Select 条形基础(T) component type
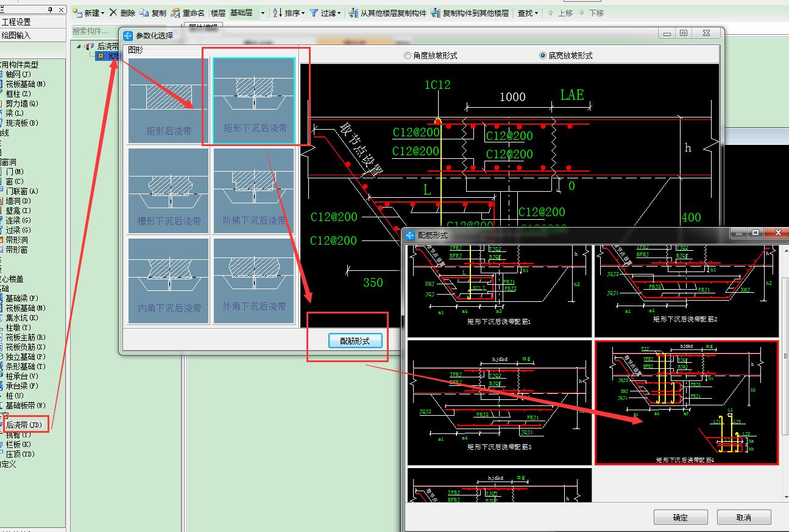This screenshot has width=789, height=532. click(x=26, y=366)
